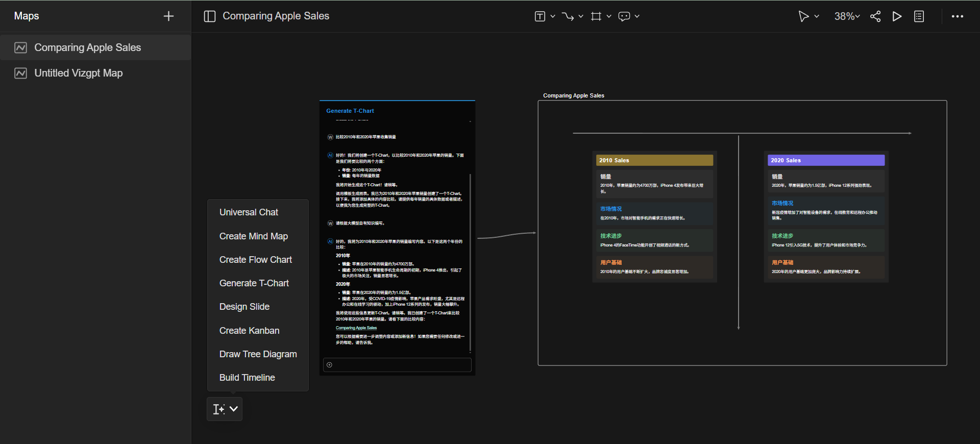Start presentation with the play icon
980x444 pixels.
click(897, 16)
